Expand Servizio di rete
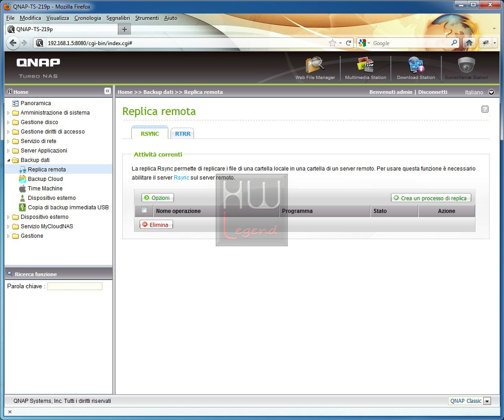Viewport: 504px width, 420px height. [x=9, y=141]
